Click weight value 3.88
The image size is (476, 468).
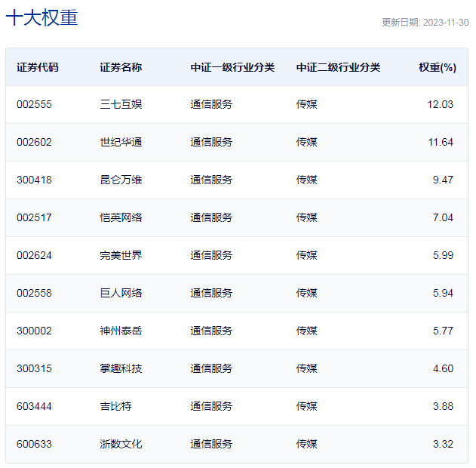tap(443, 406)
